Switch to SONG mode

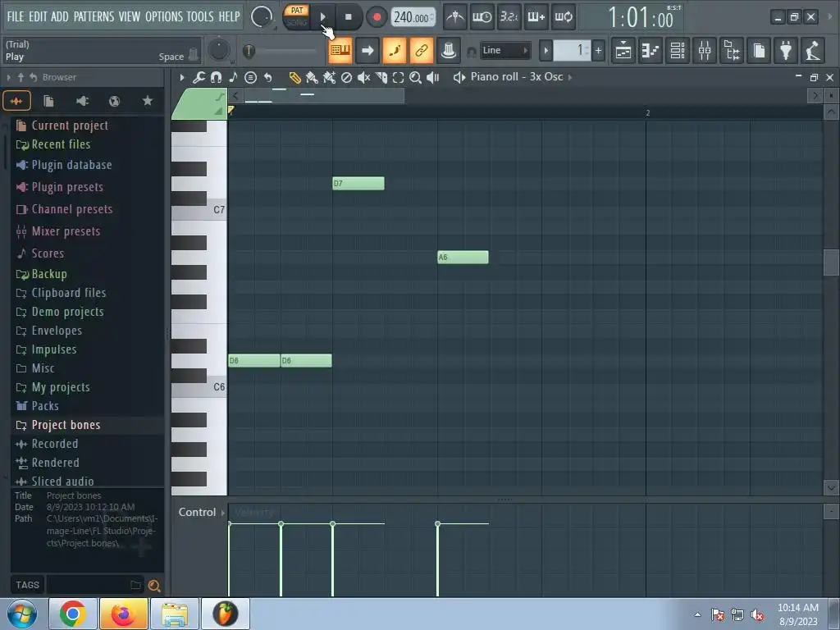(297, 22)
